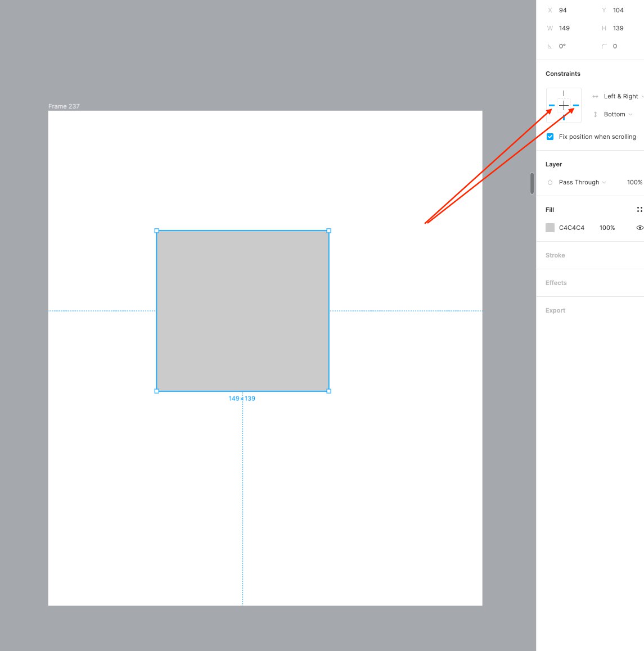Click the gray rectangle on the canvas
644x651 pixels.
pos(242,310)
